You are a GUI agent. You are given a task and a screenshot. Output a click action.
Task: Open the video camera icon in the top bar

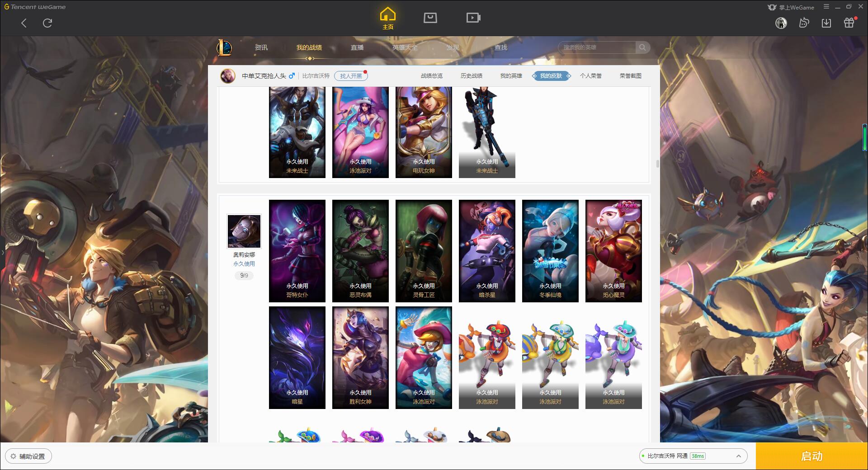[x=473, y=18]
